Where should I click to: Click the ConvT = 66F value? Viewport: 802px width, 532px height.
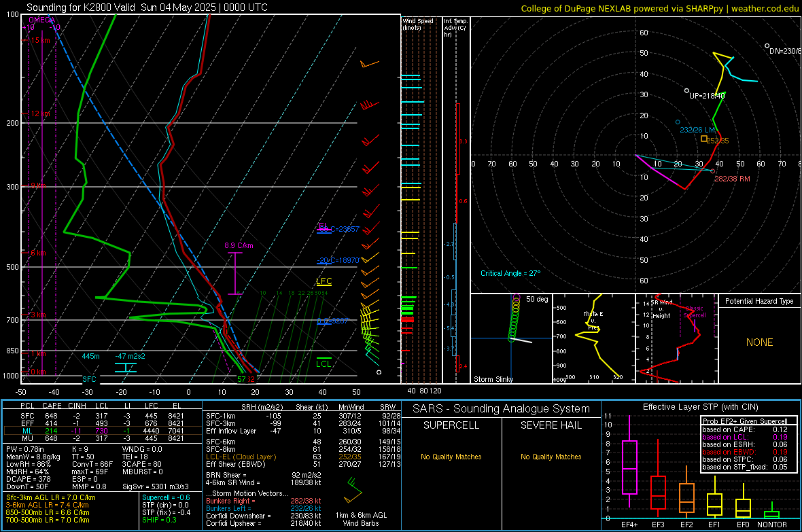tap(92, 465)
